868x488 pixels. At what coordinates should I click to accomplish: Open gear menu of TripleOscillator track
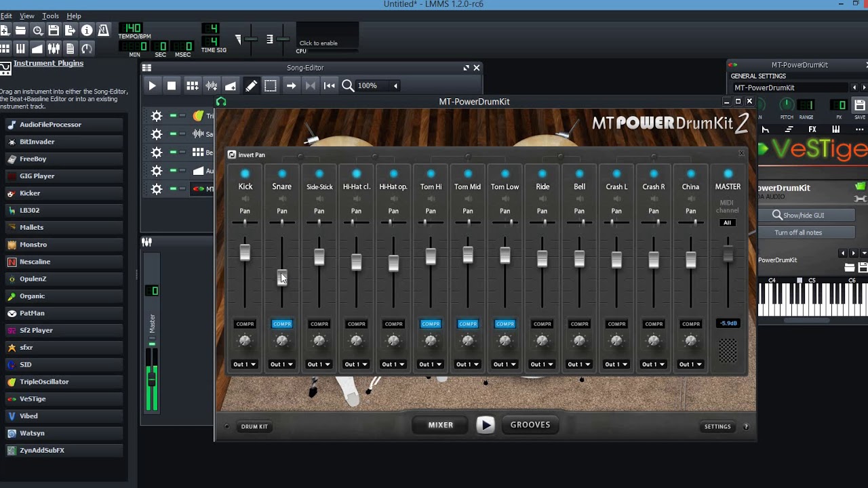(157, 116)
